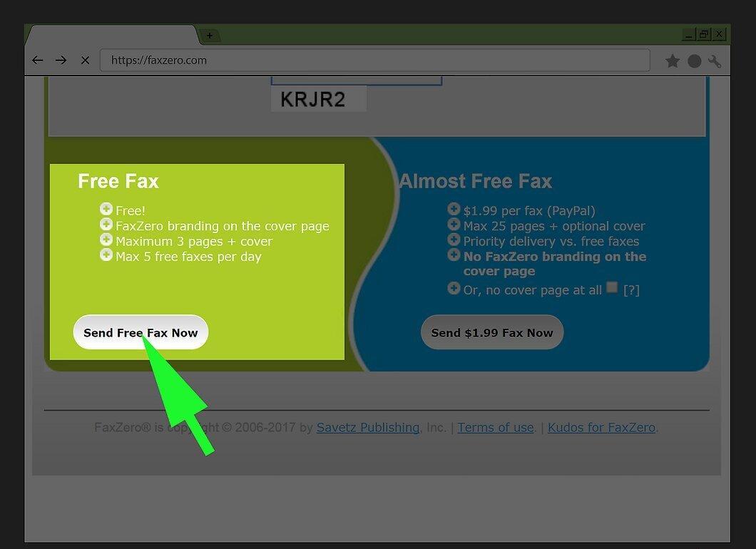Click the "Maximum 3 pages + cover" text

(194, 241)
